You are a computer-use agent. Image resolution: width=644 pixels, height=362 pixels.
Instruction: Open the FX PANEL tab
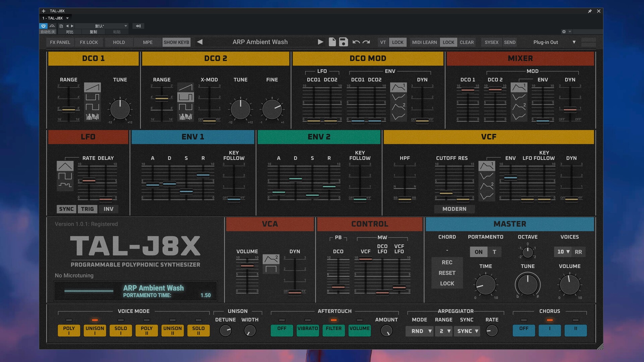[60, 42]
